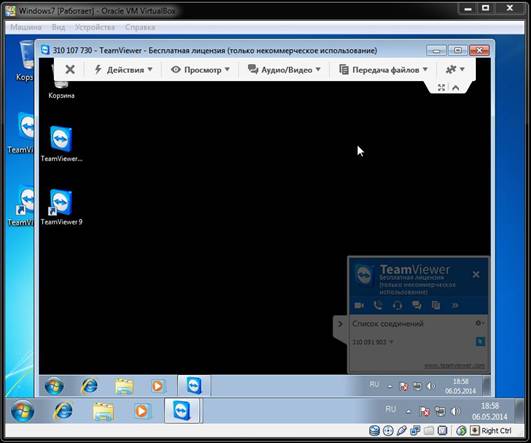Open the Просмотр dropdown in TeamViewer toolbar
Viewport: 531px width, 443px height.
(200, 70)
